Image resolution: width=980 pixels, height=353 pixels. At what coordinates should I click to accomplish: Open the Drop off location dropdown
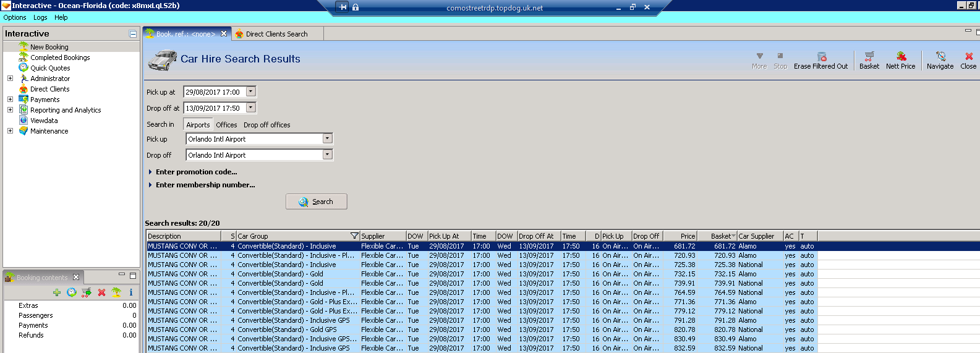pyautogui.click(x=328, y=155)
